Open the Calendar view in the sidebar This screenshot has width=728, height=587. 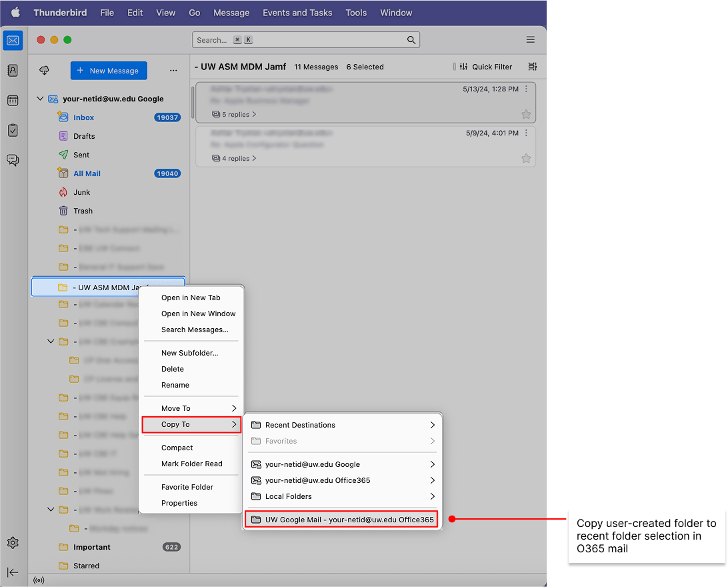(13, 100)
